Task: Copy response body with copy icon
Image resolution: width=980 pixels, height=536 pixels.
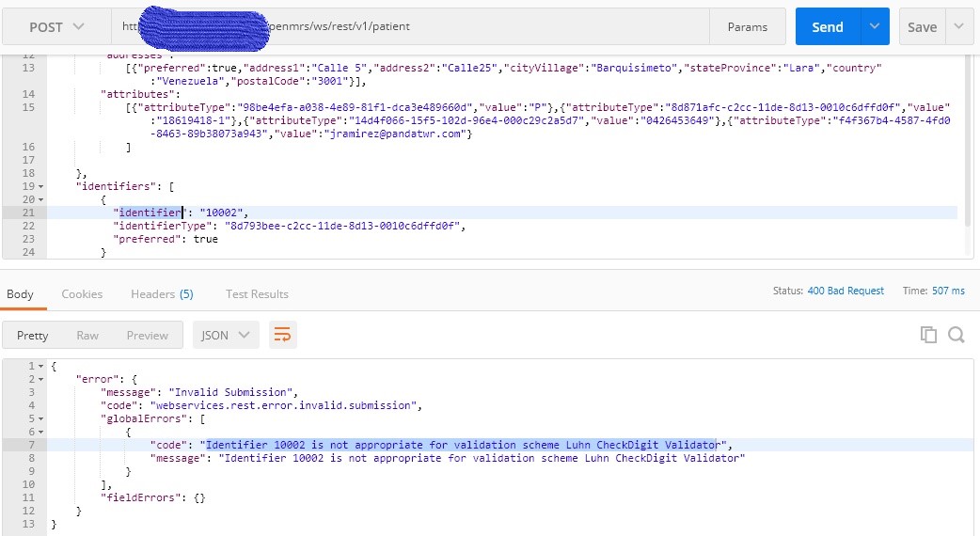Action: tap(928, 335)
